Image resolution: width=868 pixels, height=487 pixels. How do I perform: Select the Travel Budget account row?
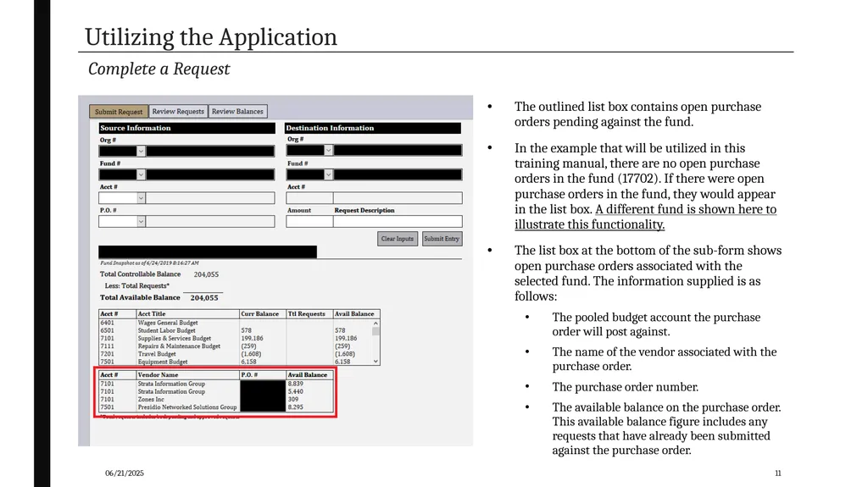coord(236,354)
